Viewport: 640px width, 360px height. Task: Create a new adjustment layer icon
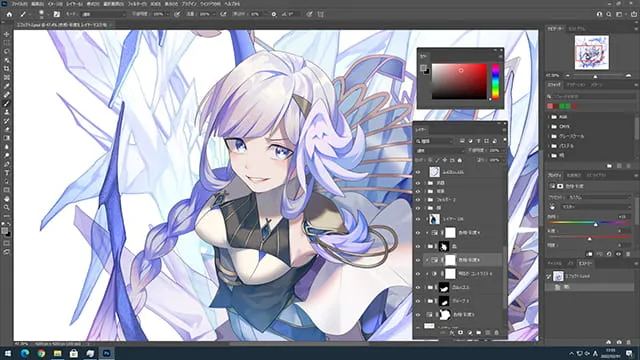[x=469, y=333]
